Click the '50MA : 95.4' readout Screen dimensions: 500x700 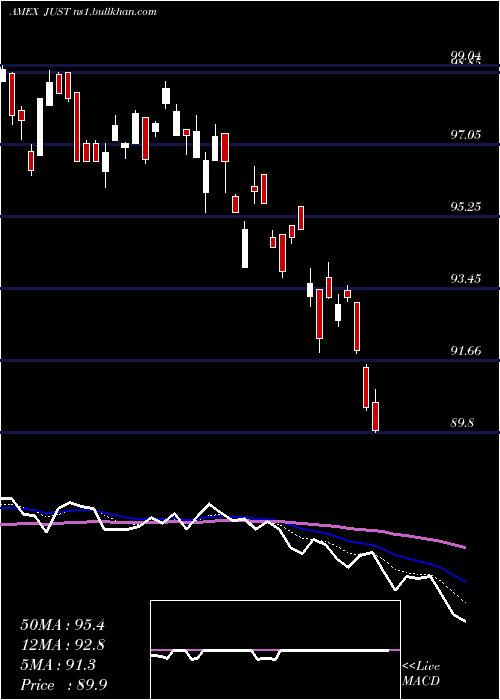[x=62, y=625]
